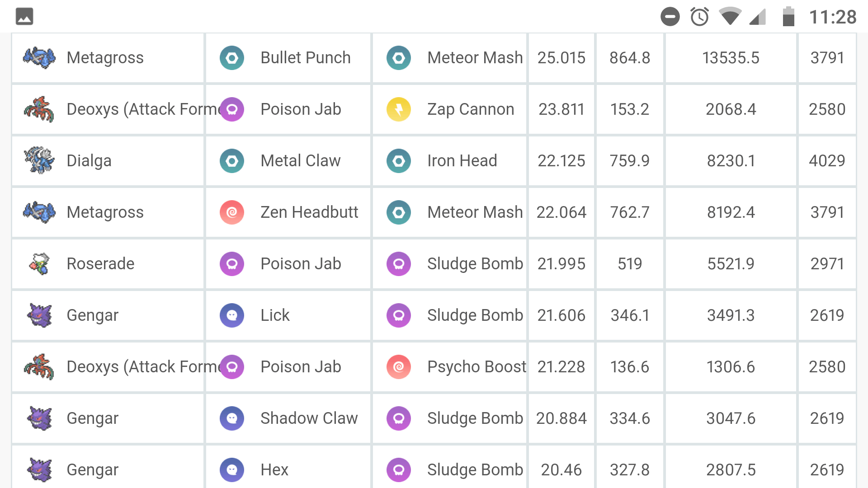The width and height of the screenshot is (868, 488).
Task: Tap the psychic-type icon next to Psycho Boost
Action: 399,367
